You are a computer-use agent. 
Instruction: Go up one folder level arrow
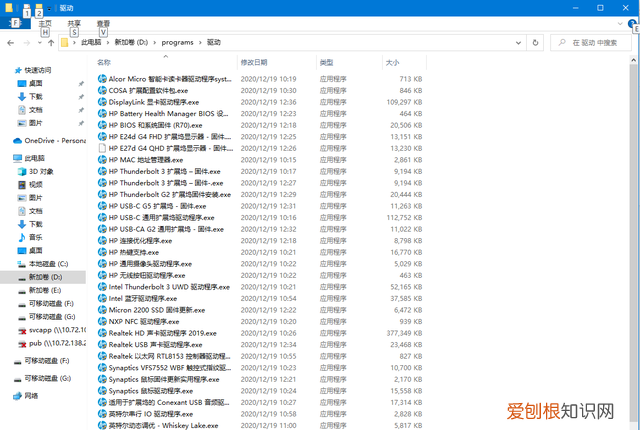tap(51, 42)
